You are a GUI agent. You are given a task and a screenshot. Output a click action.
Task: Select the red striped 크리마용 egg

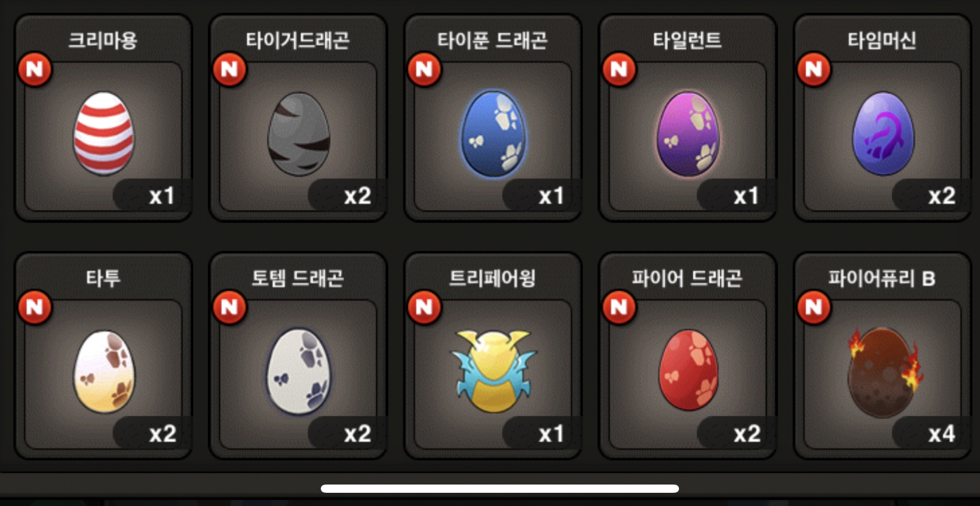tap(103, 133)
